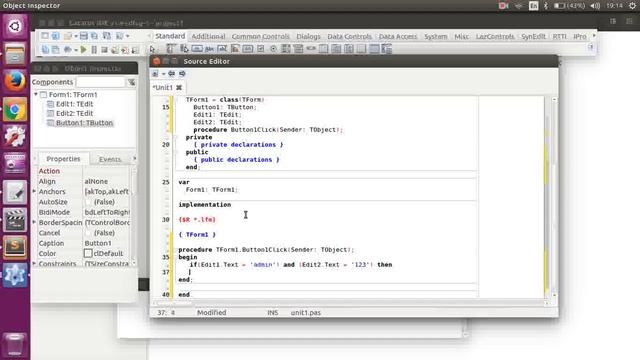The height and width of the screenshot is (360, 640).
Task: Click the Pause debugger icon
Action: pos(94,49)
